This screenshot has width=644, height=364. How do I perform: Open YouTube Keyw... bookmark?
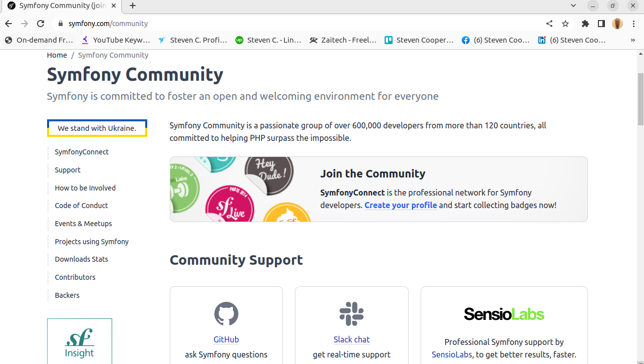(x=116, y=40)
